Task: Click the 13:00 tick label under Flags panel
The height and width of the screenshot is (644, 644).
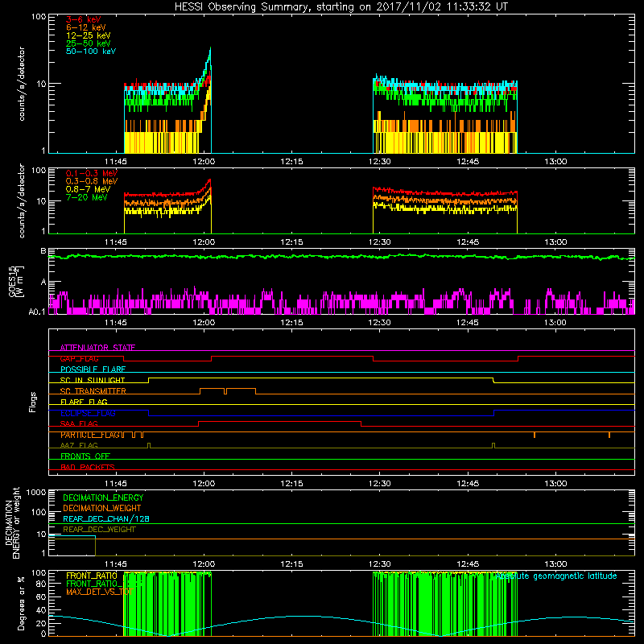Action: pos(555,484)
